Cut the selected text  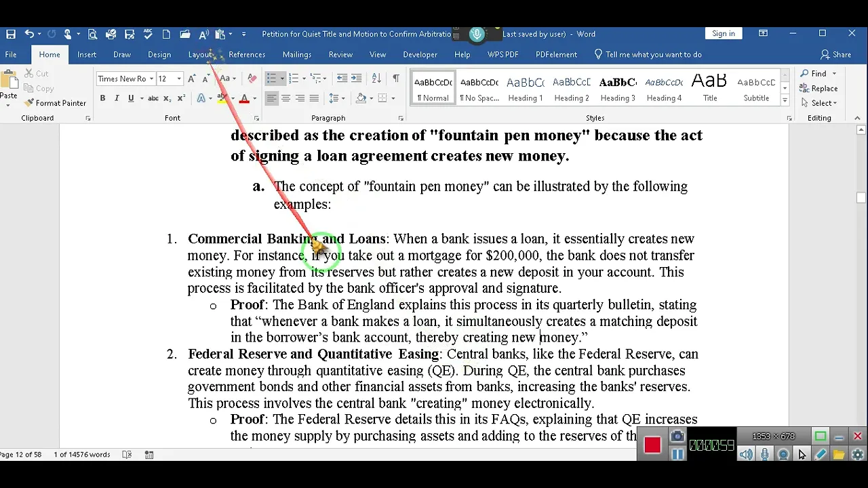(x=37, y=73)
